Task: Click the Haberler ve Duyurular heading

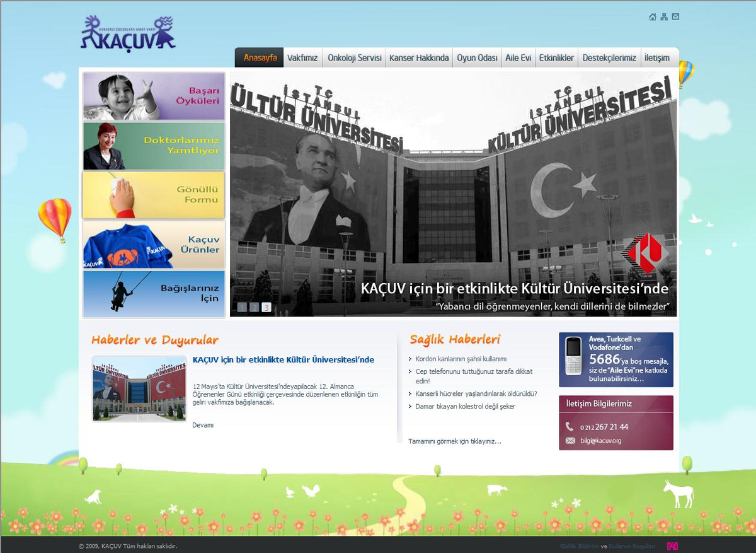Action: 155,340
